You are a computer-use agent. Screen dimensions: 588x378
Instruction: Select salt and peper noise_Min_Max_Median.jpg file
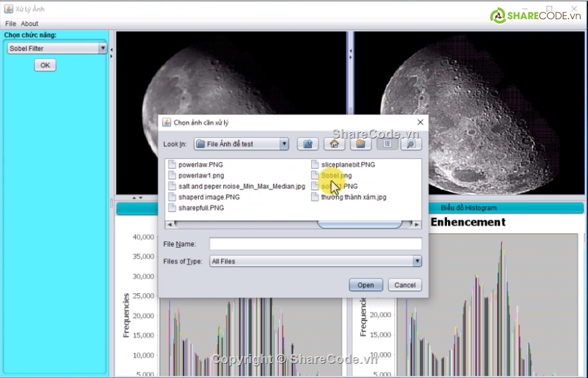[x=241, y=186]
